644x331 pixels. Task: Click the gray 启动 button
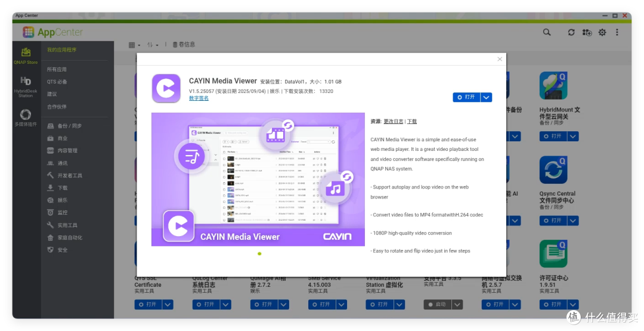(x=438, y=304)
